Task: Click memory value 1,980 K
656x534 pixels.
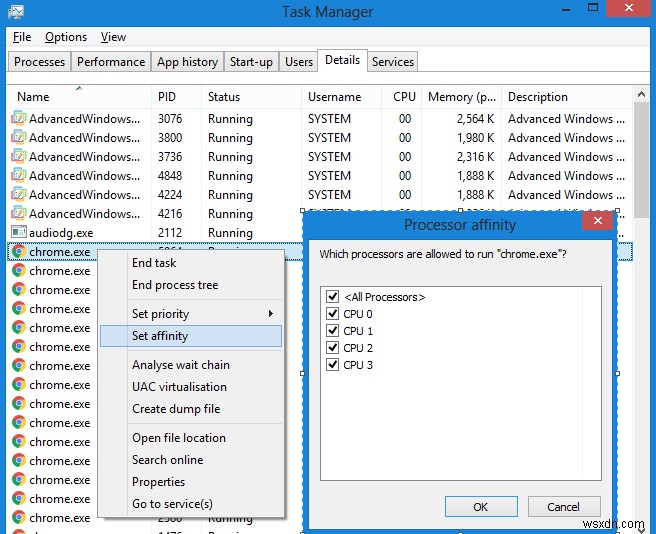Action: pyautogui.click(x=475, y=138)
